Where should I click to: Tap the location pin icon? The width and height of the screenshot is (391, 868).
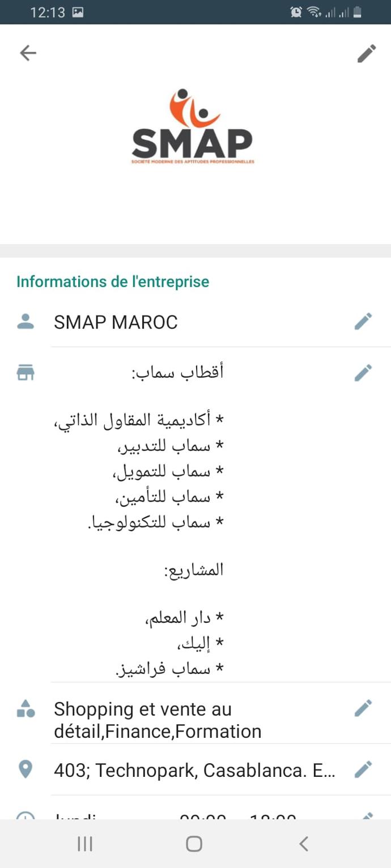click(x=25, y=769)
